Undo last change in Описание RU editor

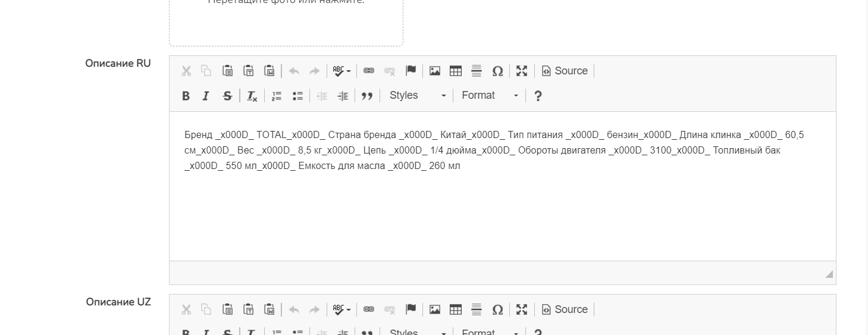point(294,71)
